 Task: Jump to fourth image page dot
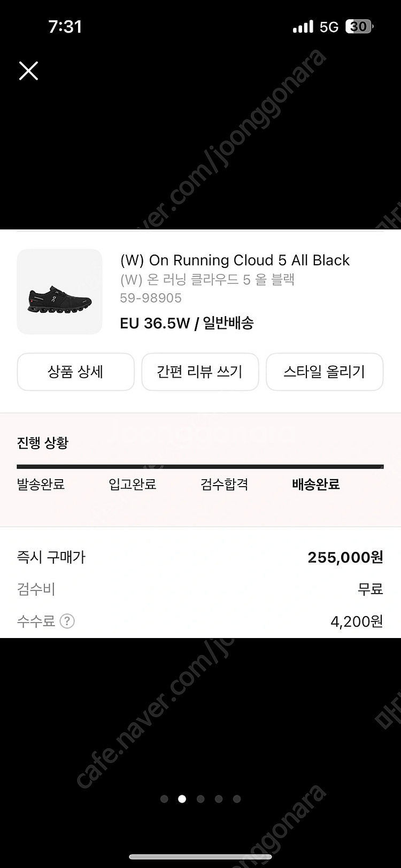coord(219,799)
